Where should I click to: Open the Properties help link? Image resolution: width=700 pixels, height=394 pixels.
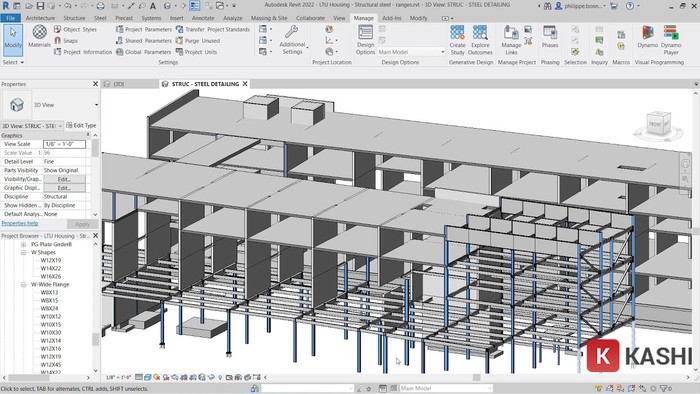20,224
